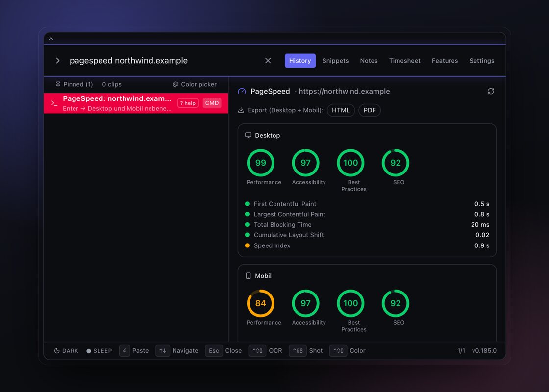This screenshot has width=549, height=392.
Task: Click the chevron beside the search query
Action: 58,61
